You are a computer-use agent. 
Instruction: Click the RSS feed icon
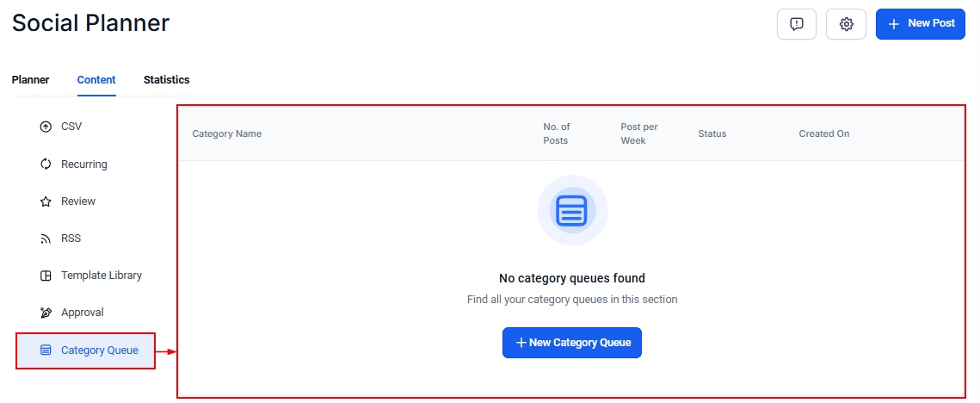coord(46,239)
